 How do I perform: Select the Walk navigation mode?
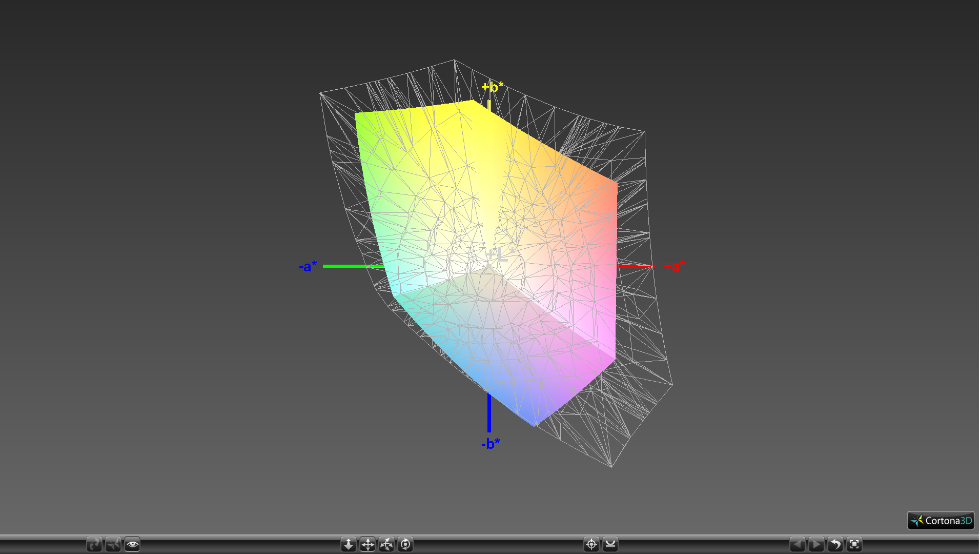(94, 544)
